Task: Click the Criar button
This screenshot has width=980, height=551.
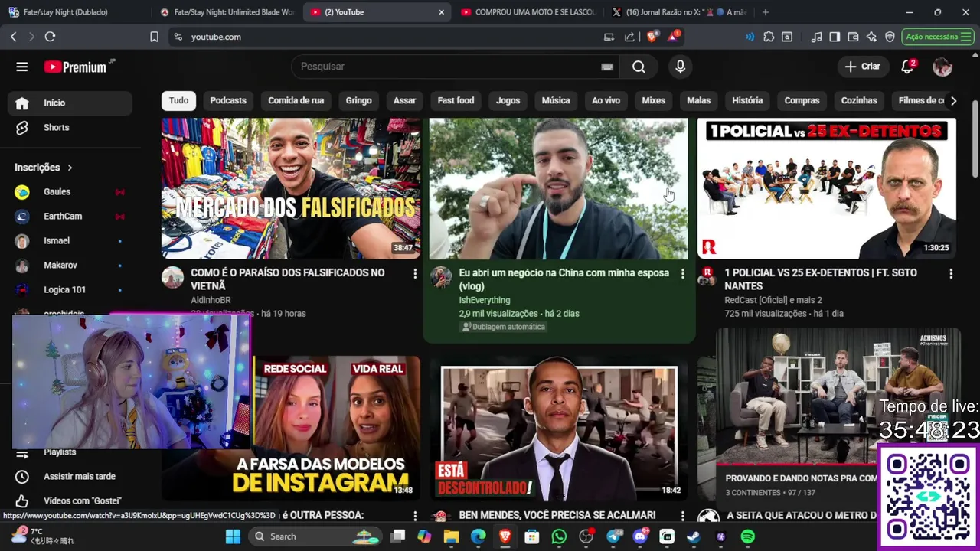Action: point(863,67)
